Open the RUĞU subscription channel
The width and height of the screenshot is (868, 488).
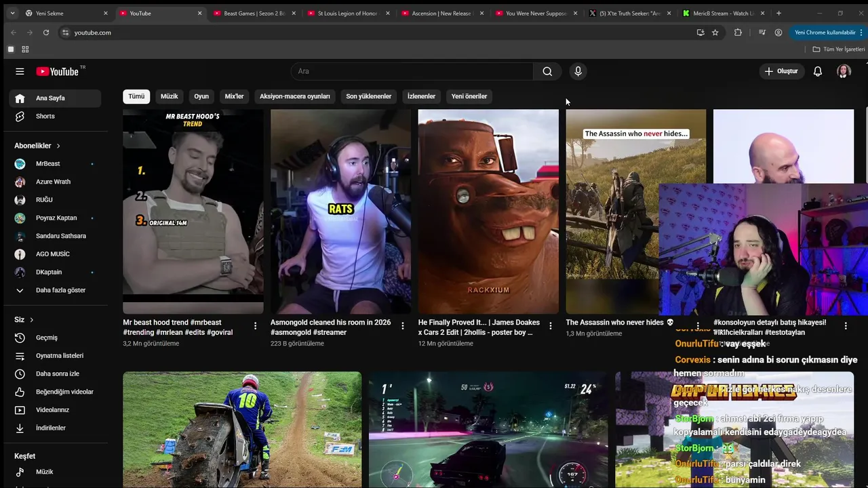[55, 200]
